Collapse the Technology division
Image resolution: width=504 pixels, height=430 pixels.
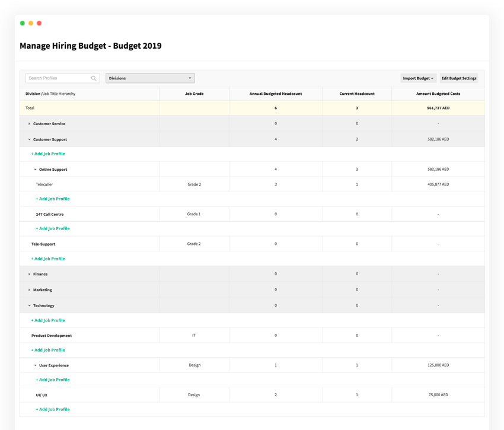[x=29, y=306]
